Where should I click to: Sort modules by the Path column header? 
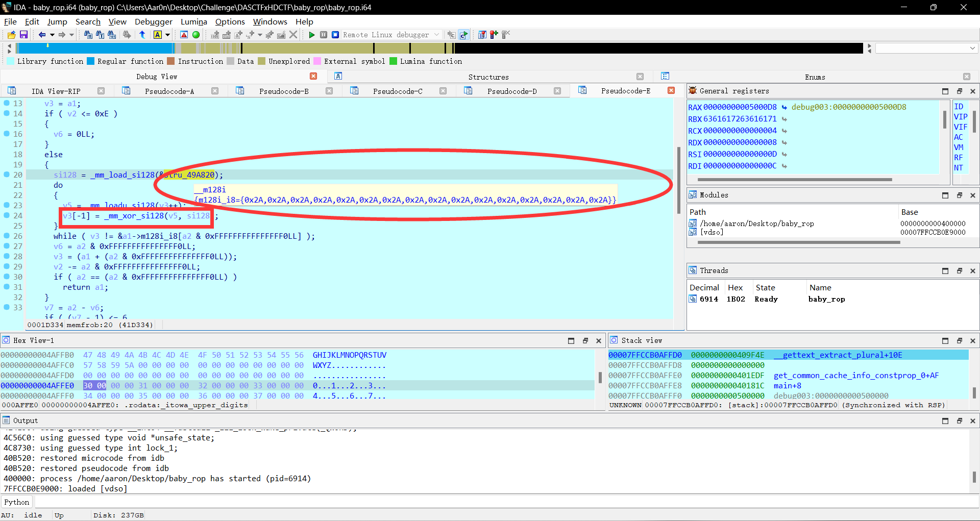pos(698,212)
